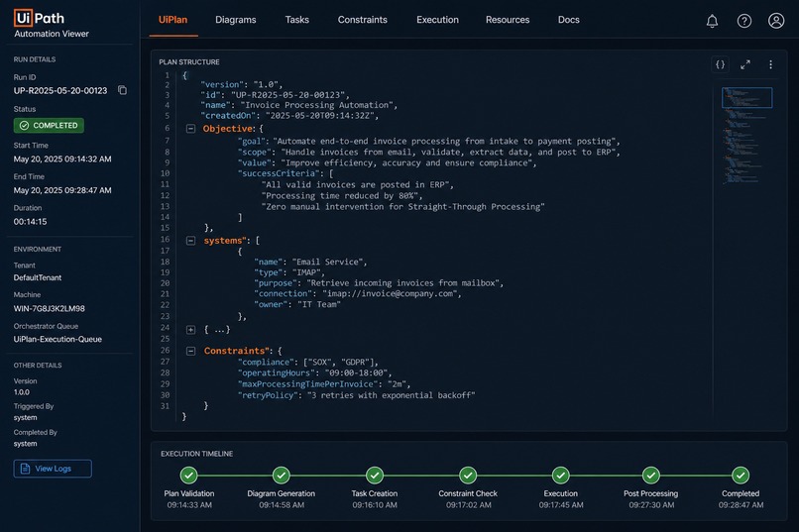Click the Execution 09:17:45 AM timestamp
Screen dimensions: 799x532
tap(561, 505)
